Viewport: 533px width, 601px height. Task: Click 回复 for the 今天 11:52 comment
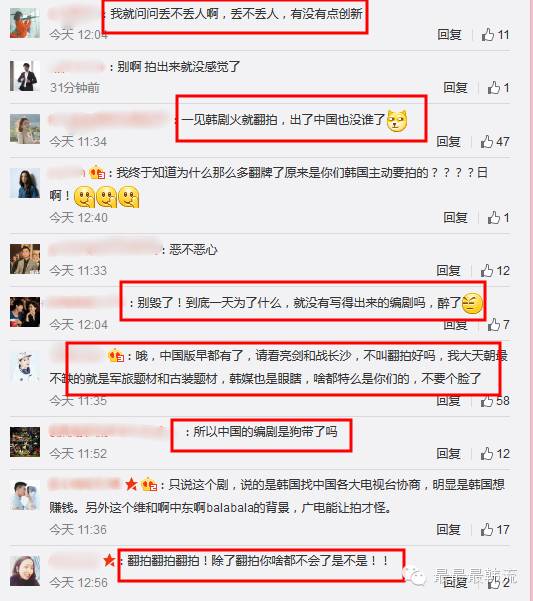pyautogui.click(x=449, y=453)
